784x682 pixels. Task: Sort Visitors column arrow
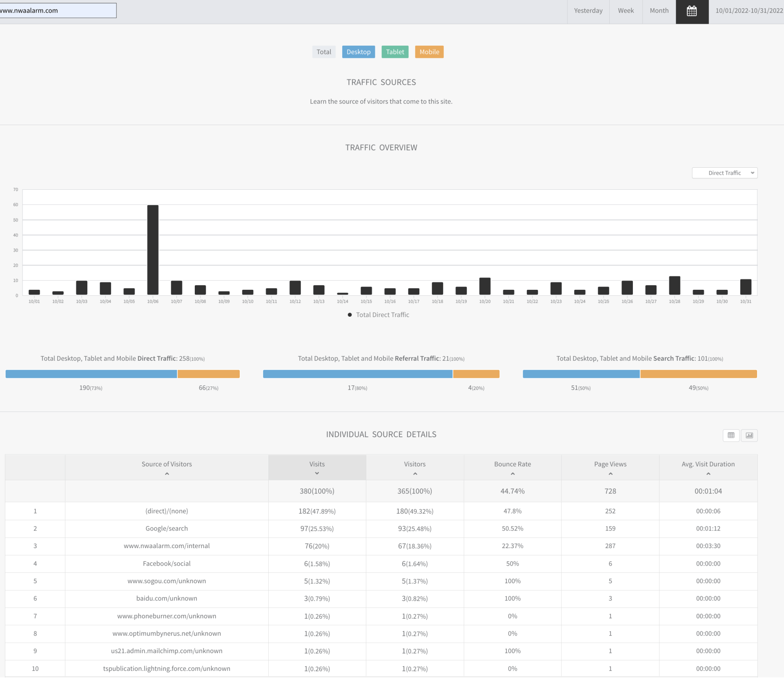(415, 474)
